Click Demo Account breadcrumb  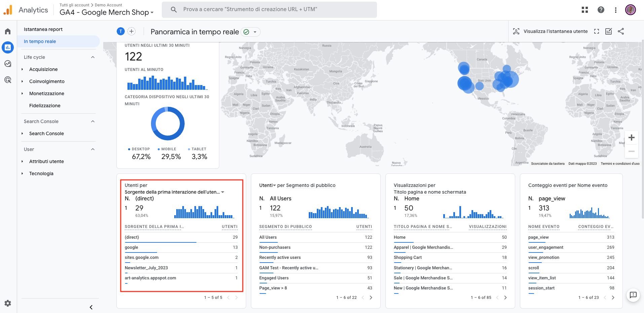pos(108,5)
